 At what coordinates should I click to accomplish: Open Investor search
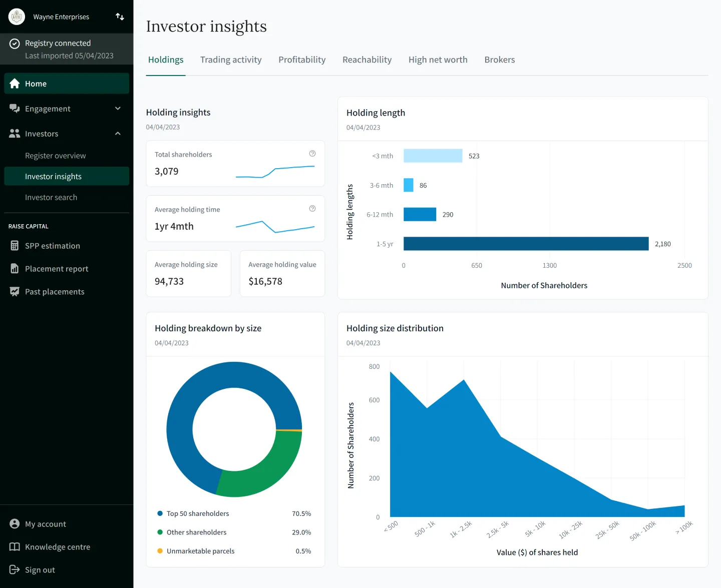[x=51, y=198]
